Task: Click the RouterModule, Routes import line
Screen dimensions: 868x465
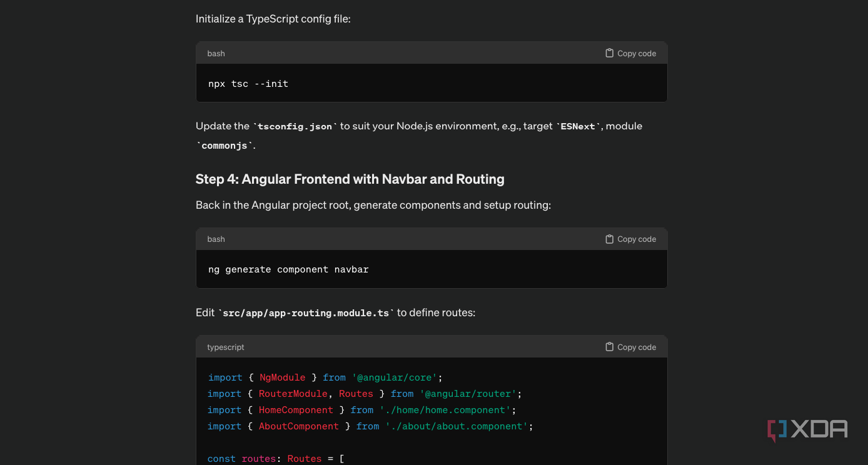Action: (365, 394)
